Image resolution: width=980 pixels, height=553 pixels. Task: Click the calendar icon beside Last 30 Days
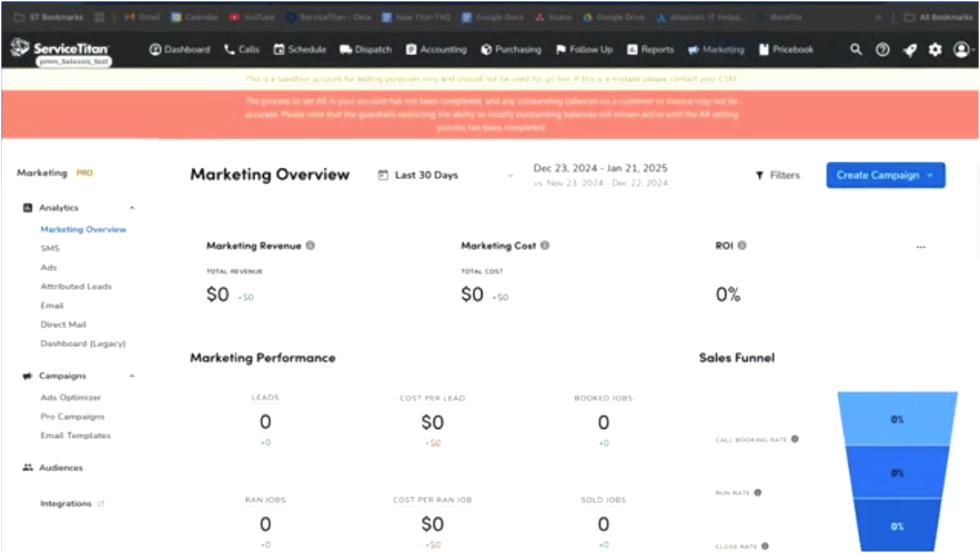pyautogui.click(x=383, y=175)
